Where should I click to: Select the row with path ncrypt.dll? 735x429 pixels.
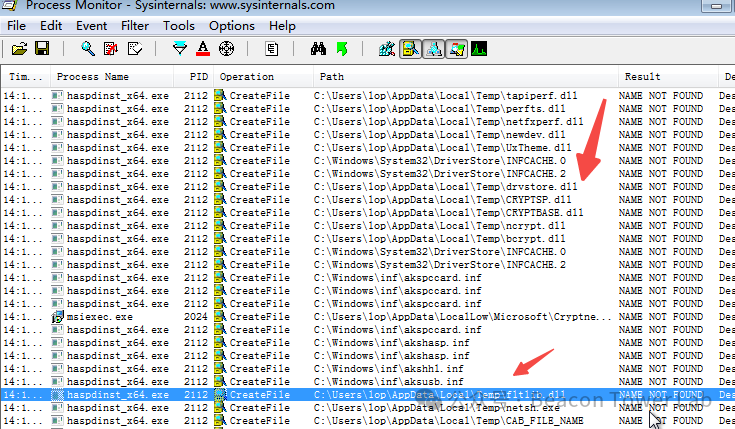coord(368,226)
